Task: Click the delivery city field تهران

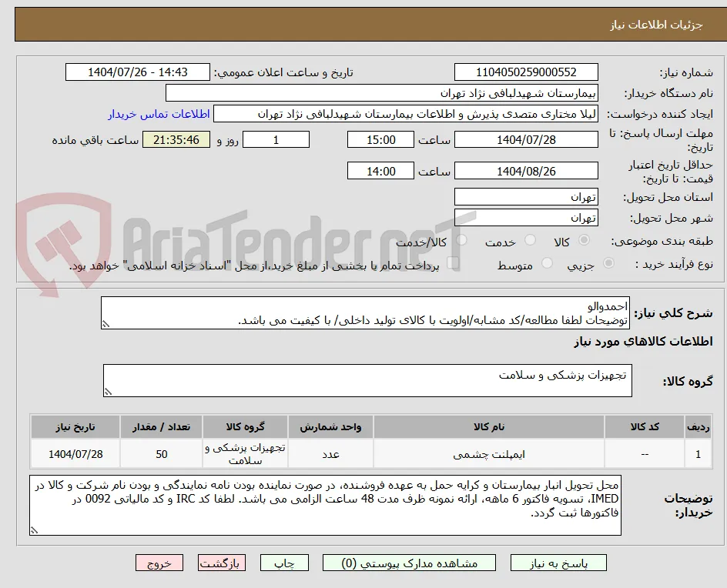Action: click(x=526, y=218)
